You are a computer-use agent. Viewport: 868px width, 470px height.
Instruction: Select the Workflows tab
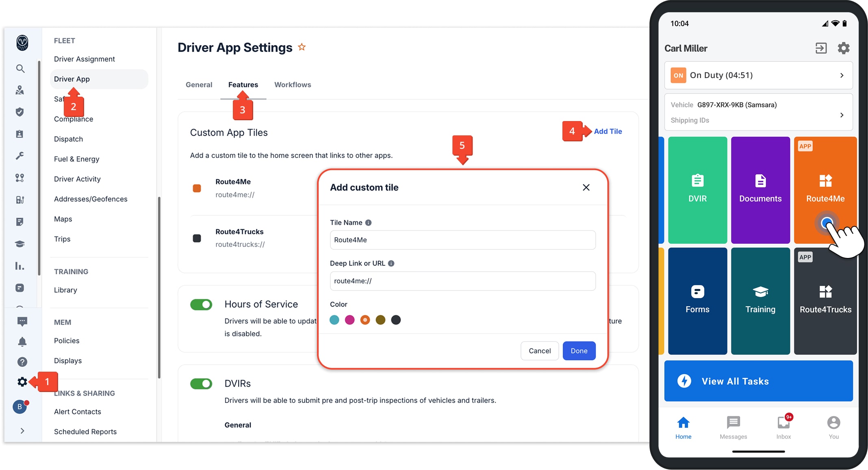pos(292,84)
